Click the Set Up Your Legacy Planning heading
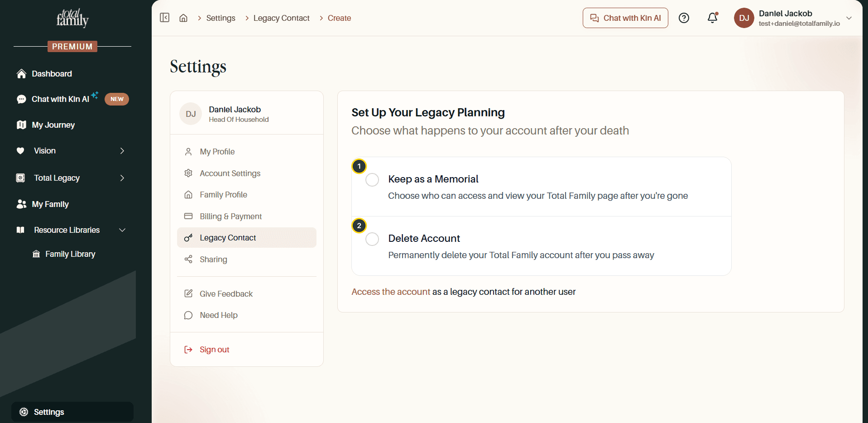The image size is (868, 423). pos(428,112)
